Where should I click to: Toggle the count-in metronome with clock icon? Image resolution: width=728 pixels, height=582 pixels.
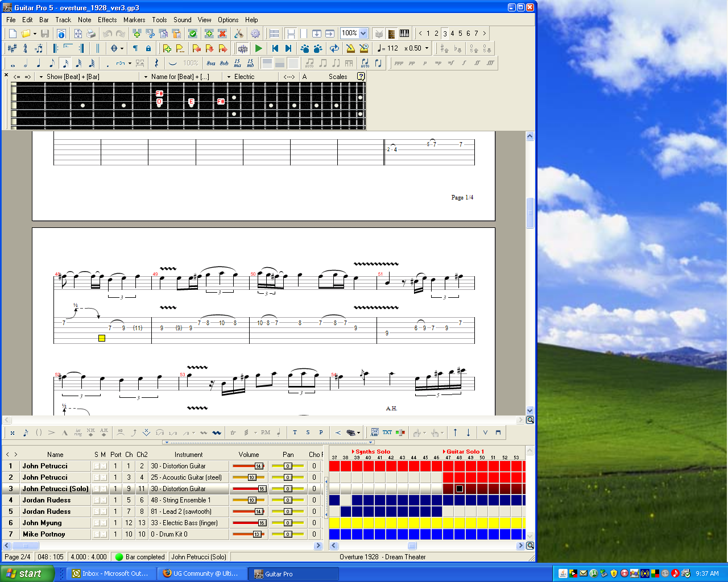click(x=364, y=48)
